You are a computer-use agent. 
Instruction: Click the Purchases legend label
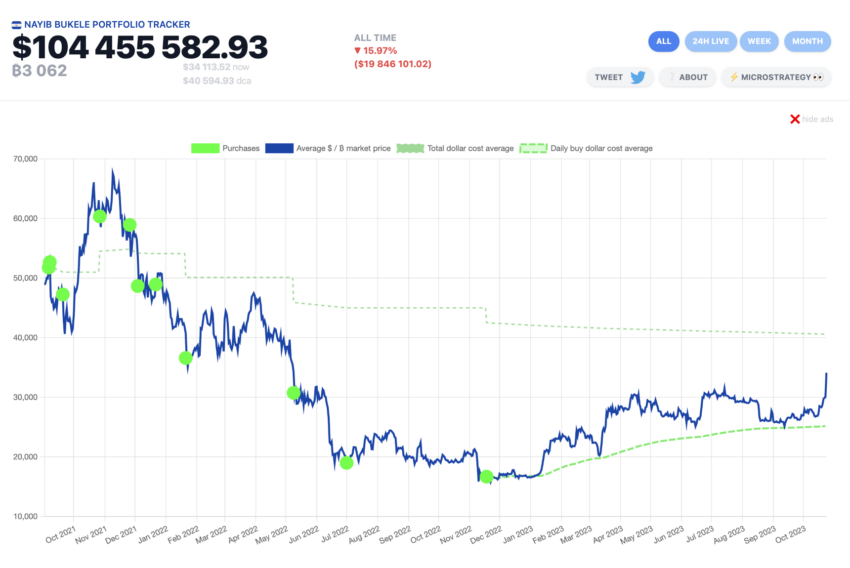[x=241, y=148]
